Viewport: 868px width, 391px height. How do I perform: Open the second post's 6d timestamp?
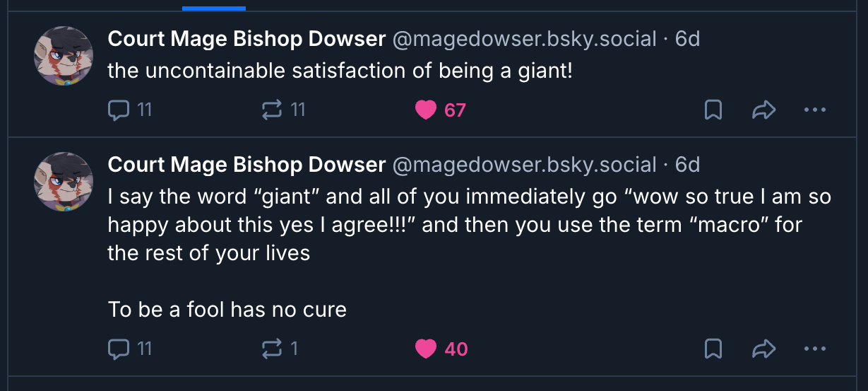(x=687, y=165)
